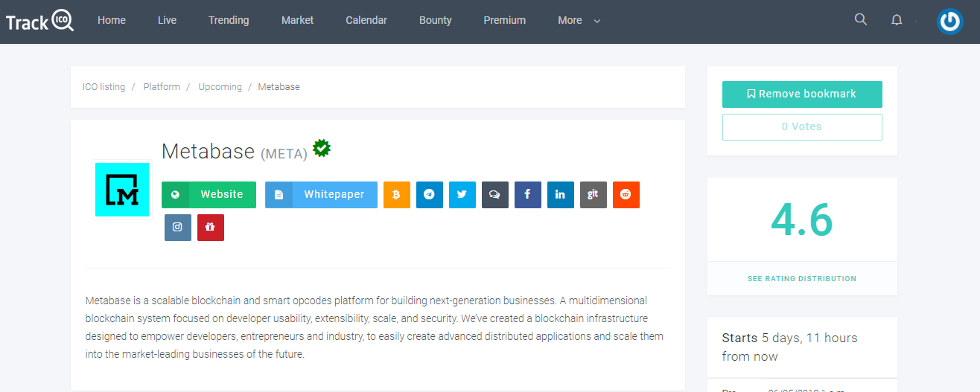Open Metabase's Twitter icon
This screenshot has width=980, height=392.
(462, 195)
